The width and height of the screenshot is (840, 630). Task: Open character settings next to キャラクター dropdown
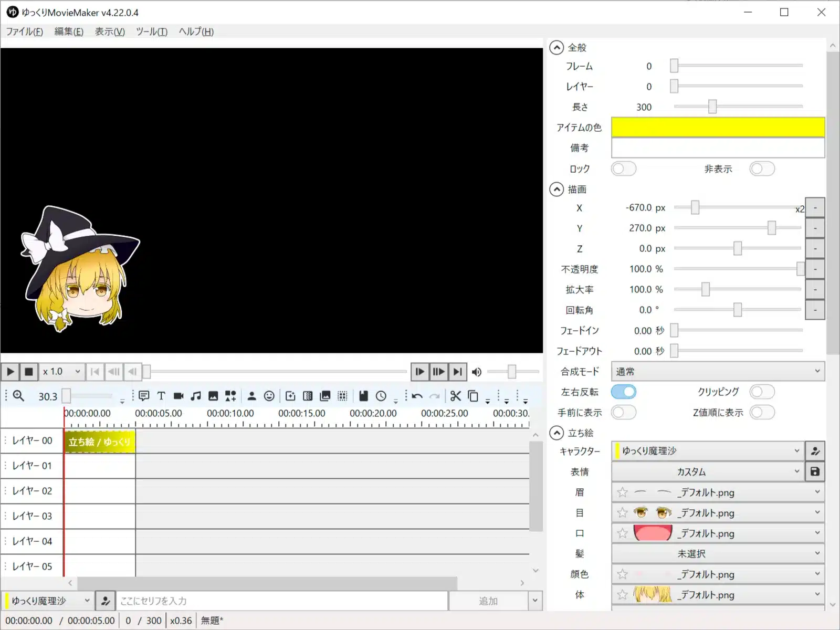[815, 451]
